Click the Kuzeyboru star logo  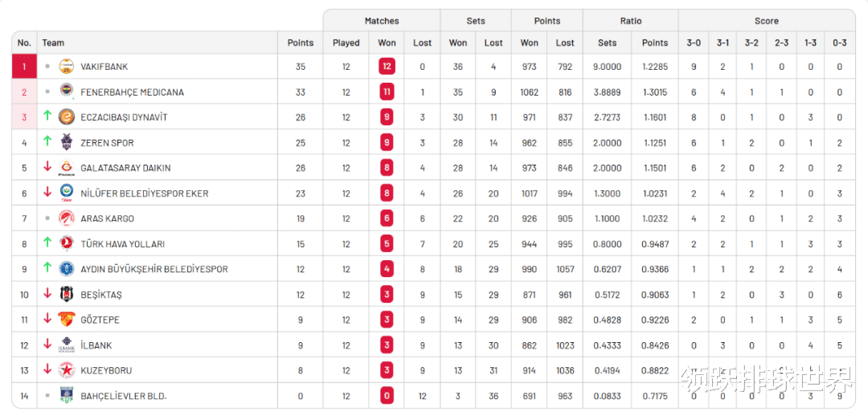tap(67, 370)
